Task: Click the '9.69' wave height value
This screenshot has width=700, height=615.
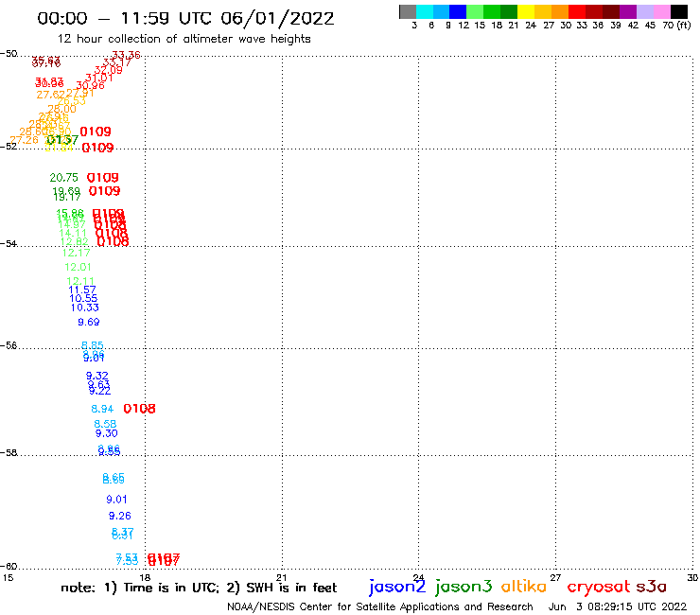Action: click(x=89, y=322)
